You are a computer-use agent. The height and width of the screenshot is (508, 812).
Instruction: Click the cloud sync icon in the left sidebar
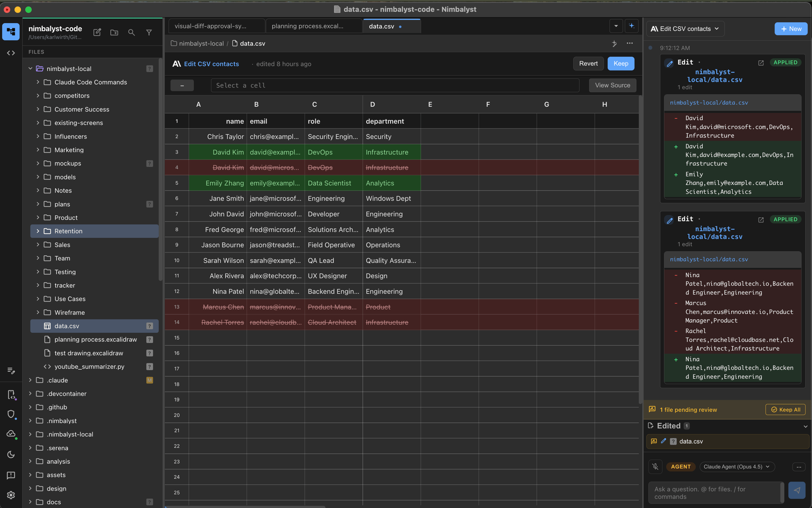pos(11,434)
